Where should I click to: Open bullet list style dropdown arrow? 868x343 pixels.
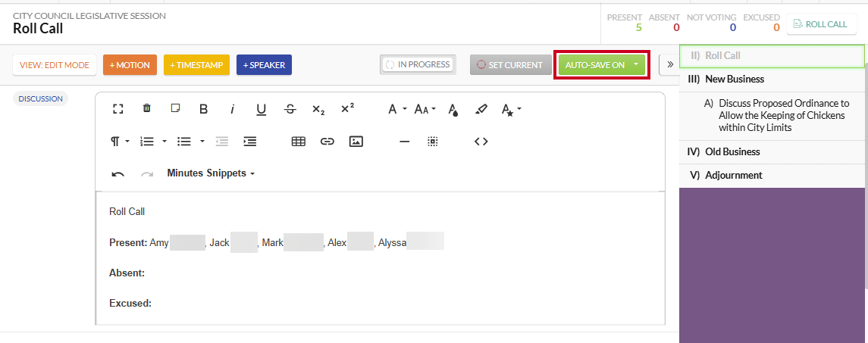coord(202,142)
